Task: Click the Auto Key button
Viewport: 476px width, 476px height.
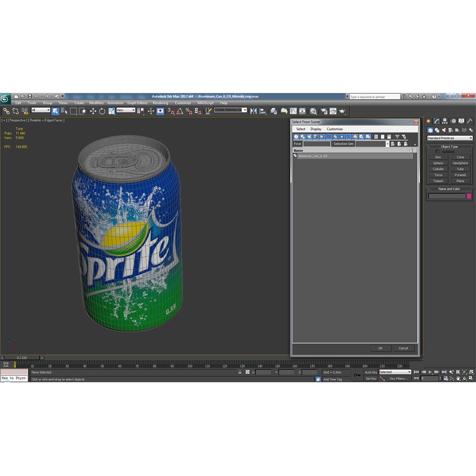Action: [371, 372]
